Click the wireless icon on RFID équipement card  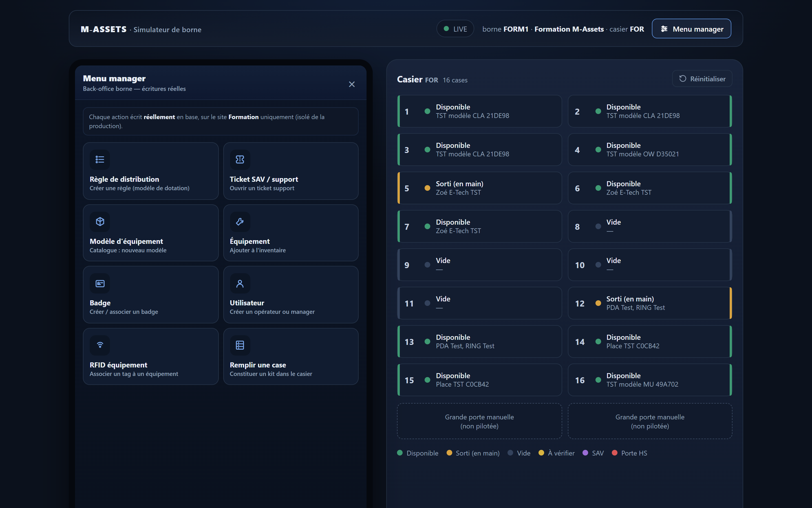[x=100, y=345]
